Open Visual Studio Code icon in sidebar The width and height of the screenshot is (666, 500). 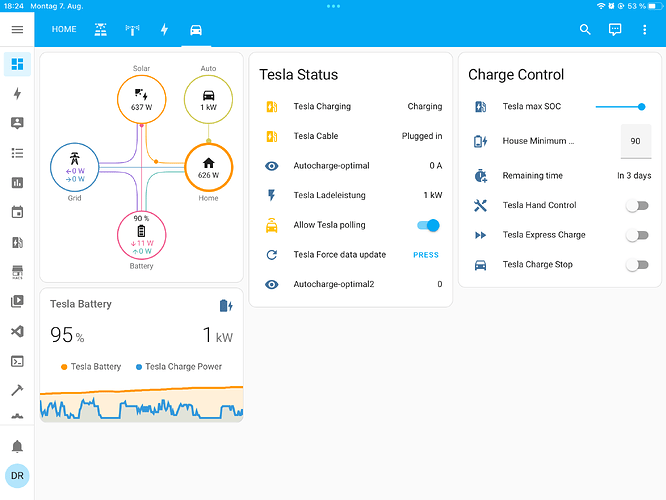point(17,331)
